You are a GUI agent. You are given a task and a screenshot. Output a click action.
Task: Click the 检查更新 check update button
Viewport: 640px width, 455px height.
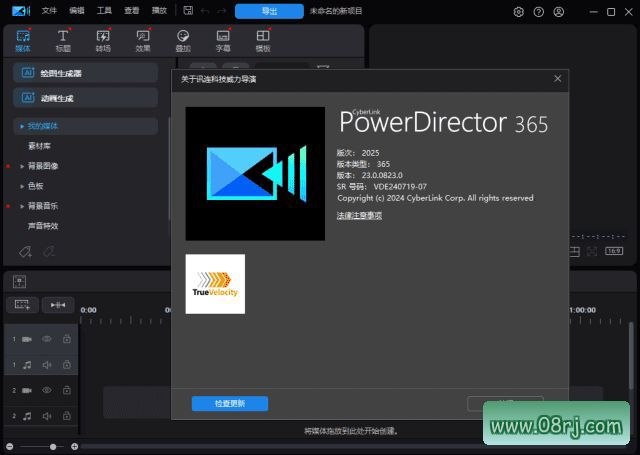(230, 404)
